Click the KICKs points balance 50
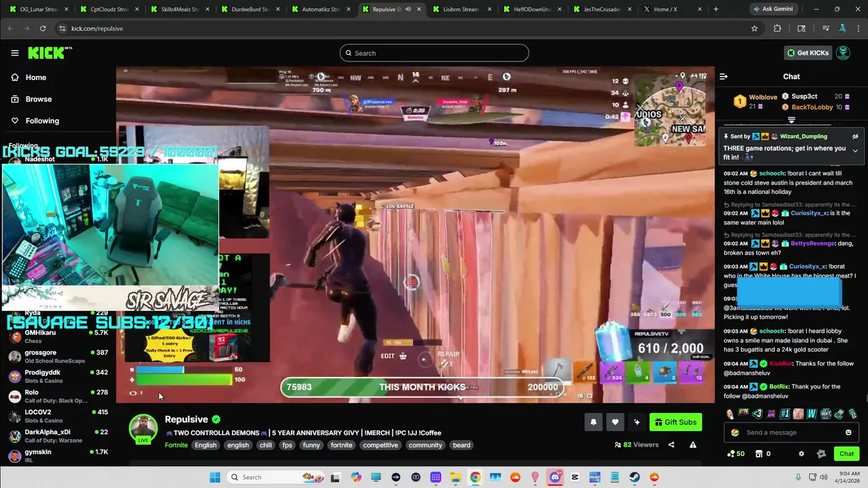The image size is (868, 488). pos(736,453)
